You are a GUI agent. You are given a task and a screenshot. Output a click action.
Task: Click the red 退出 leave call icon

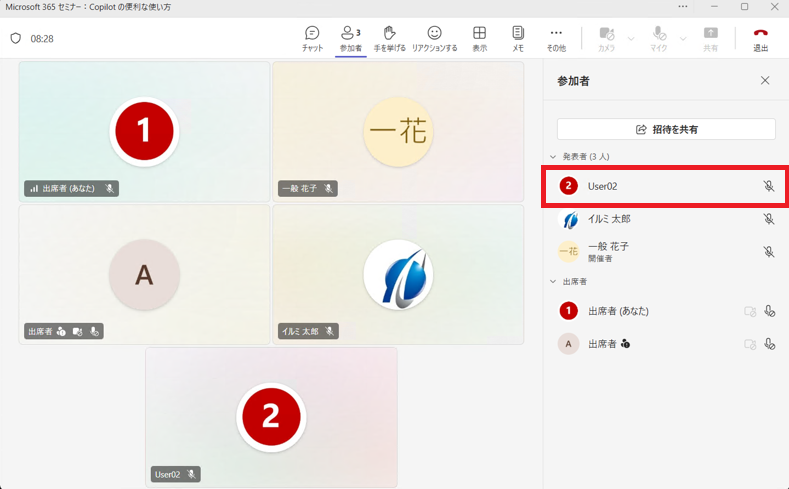tap(760, 33)
